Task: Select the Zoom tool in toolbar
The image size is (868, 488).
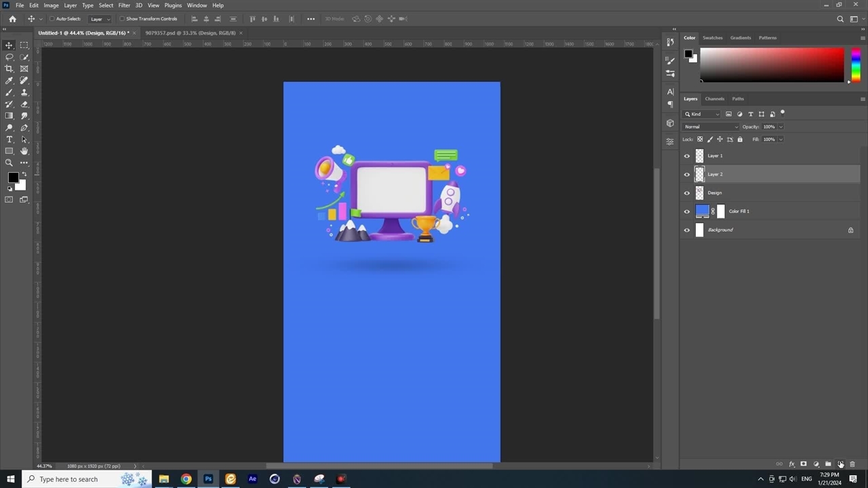Action: tap(9, 163)
